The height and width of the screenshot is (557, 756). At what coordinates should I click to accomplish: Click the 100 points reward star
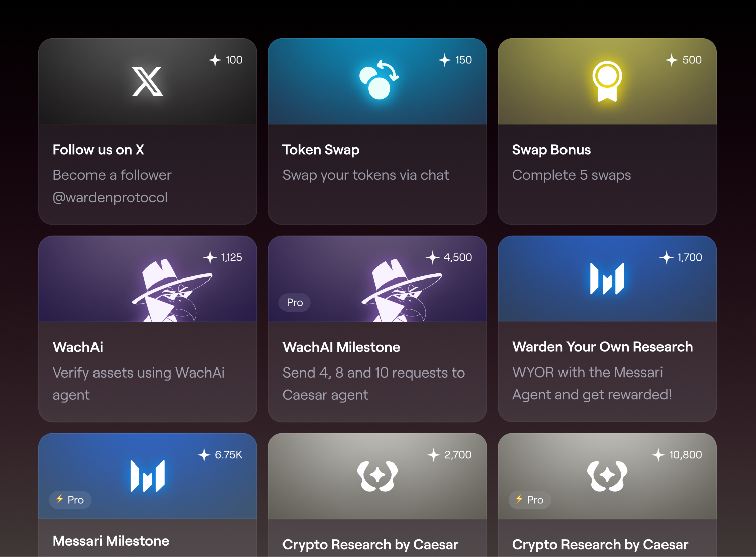click(215, 60)
